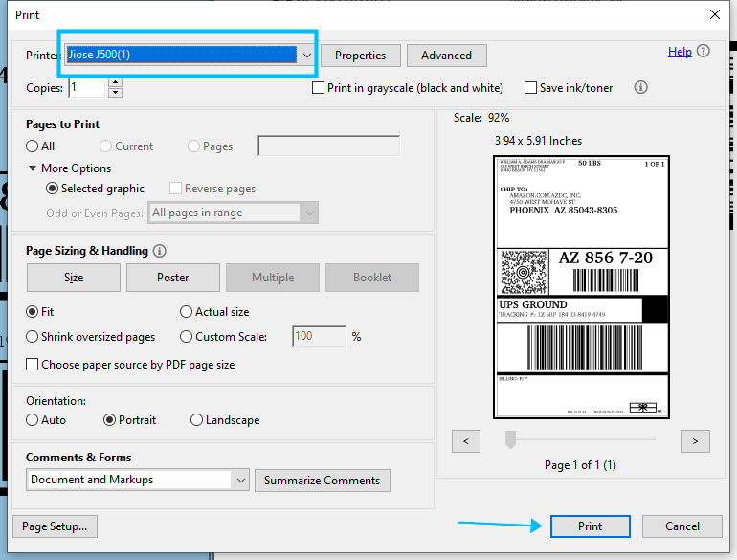
Task: Open the Size tab in Page Sizing
Action: 74,278
